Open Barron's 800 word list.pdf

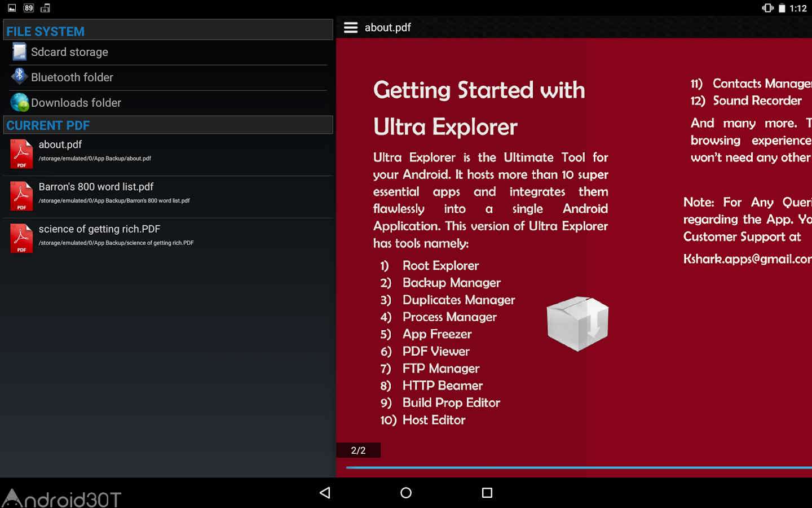168,197
